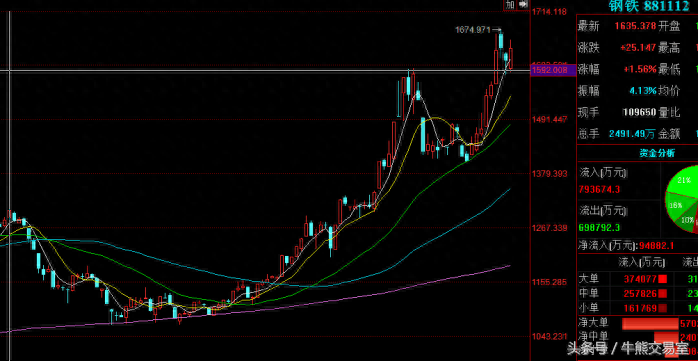Click the y-axis label 1491.447

coord(549,119)
